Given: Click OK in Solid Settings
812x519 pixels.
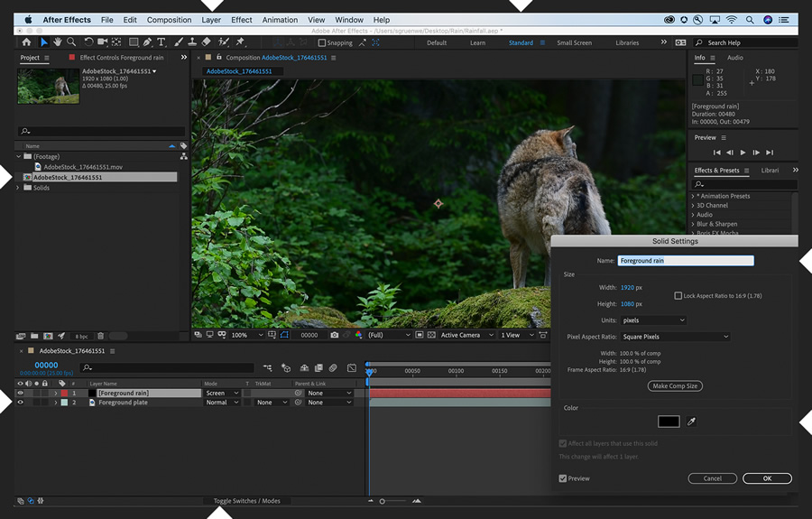Looking at the screenshot, I should [767, 478].
